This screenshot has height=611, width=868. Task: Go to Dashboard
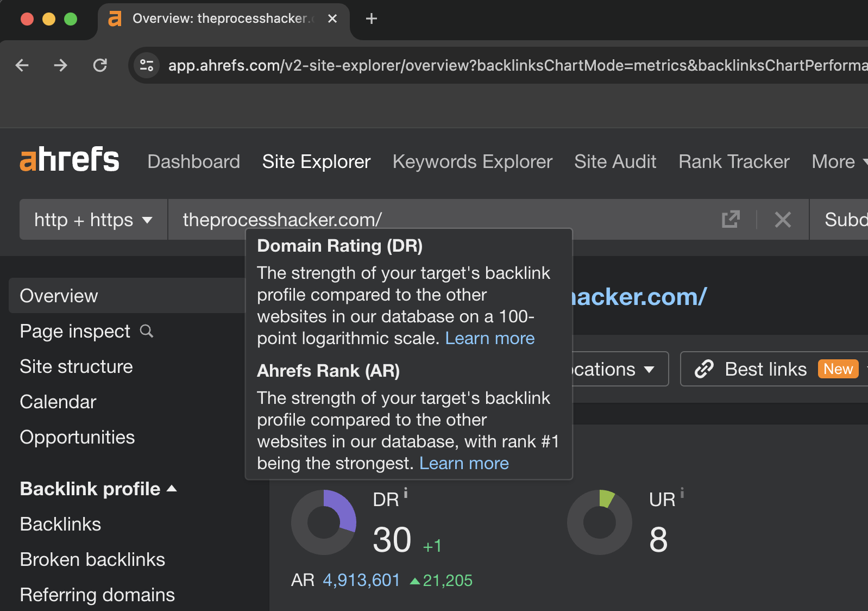(x=193, y=161)
